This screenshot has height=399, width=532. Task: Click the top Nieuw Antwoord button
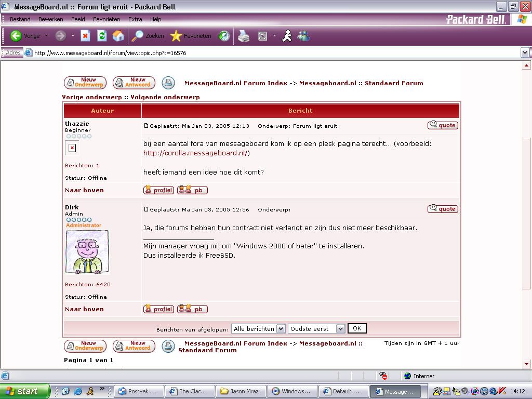134,83
